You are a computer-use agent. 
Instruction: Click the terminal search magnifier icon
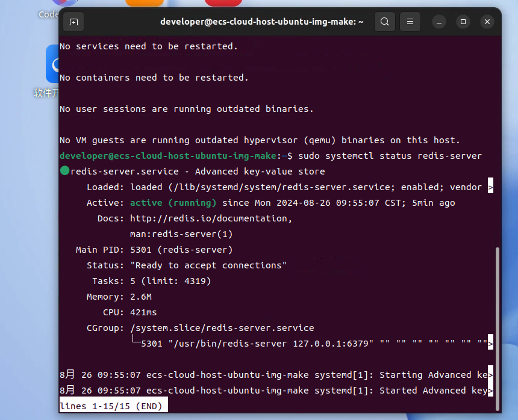(384, 22)
